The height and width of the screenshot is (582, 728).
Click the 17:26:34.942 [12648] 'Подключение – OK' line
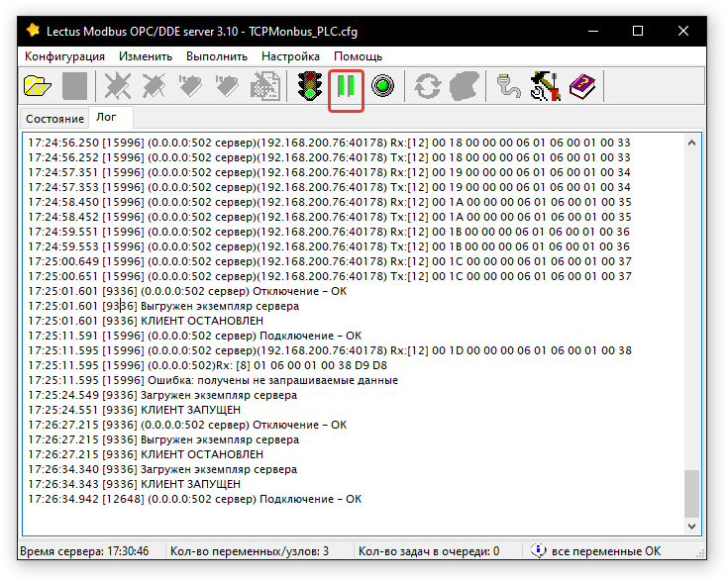194,499
